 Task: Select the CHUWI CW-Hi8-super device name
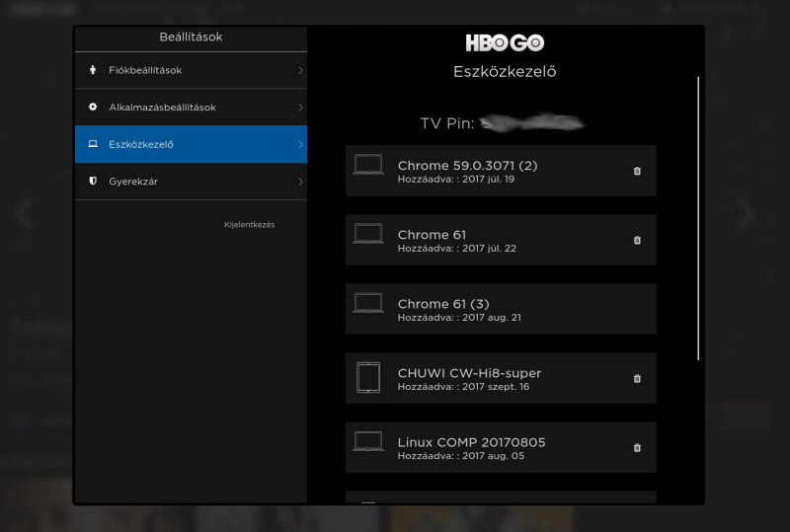pyautogui.click(x=470, y=373)
